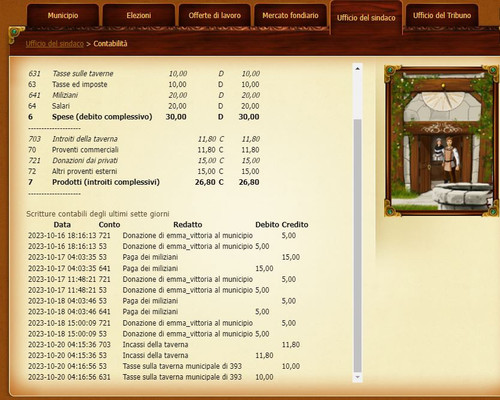This screenshot has width=500, height=400.
Task: Click the Proventi commerciali label
Action: click(x=85, y=150)
